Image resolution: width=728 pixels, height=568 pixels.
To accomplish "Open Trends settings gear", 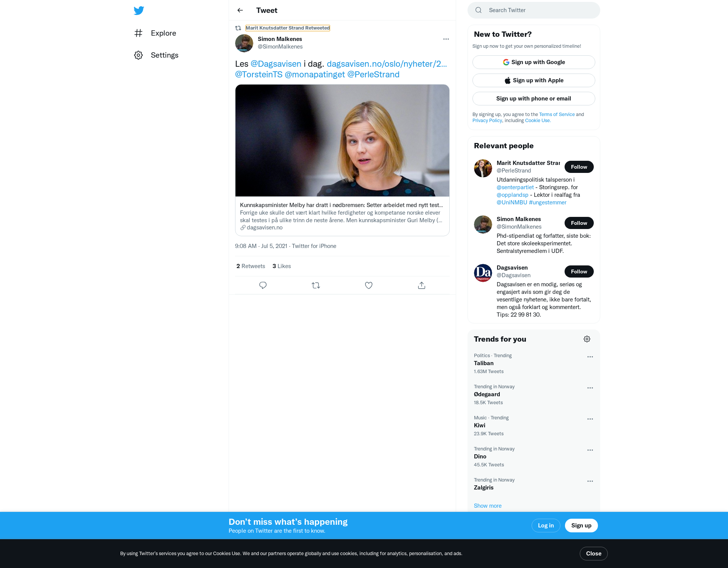I will click(x=587, y=339).
